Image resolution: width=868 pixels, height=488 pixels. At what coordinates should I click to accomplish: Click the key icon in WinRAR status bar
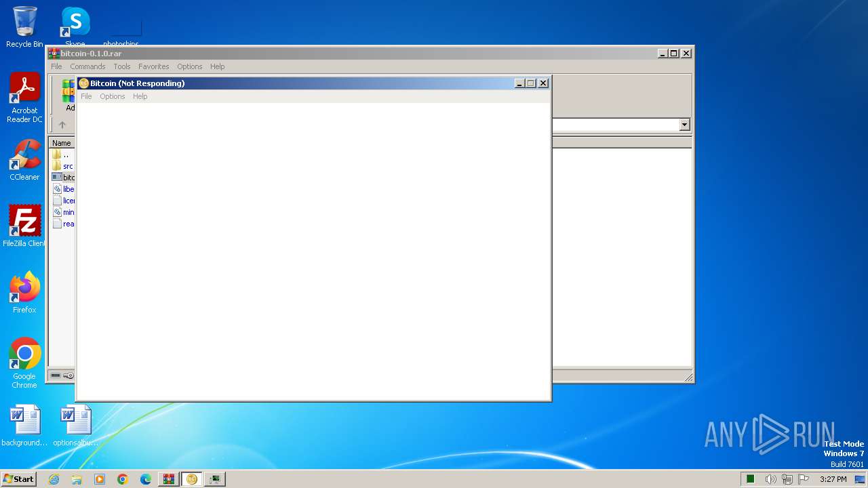click(68, 375)
